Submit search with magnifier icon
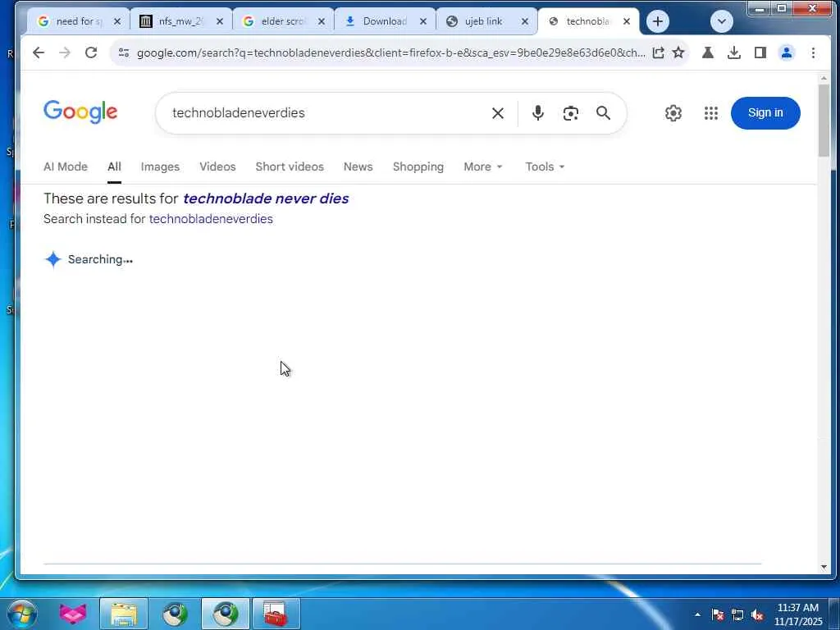This screenshot has width=840, height=630. pyautogui.click(x=603, y=113)
